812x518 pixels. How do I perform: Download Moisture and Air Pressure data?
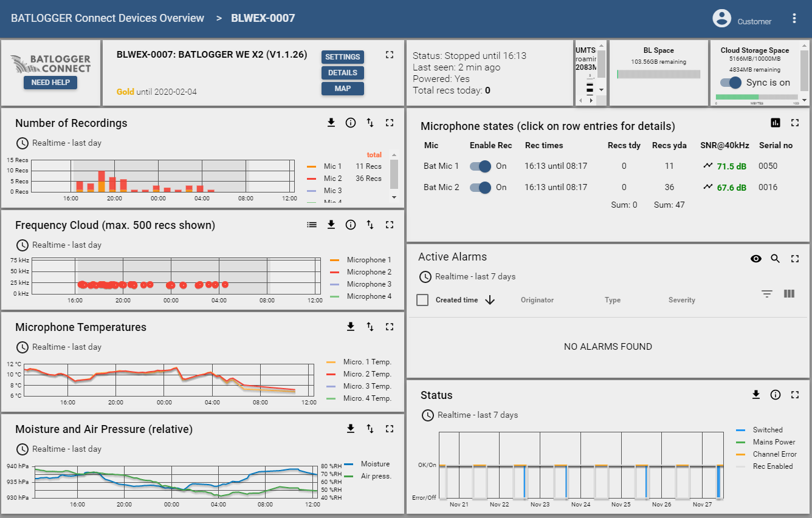click(351, 429)
